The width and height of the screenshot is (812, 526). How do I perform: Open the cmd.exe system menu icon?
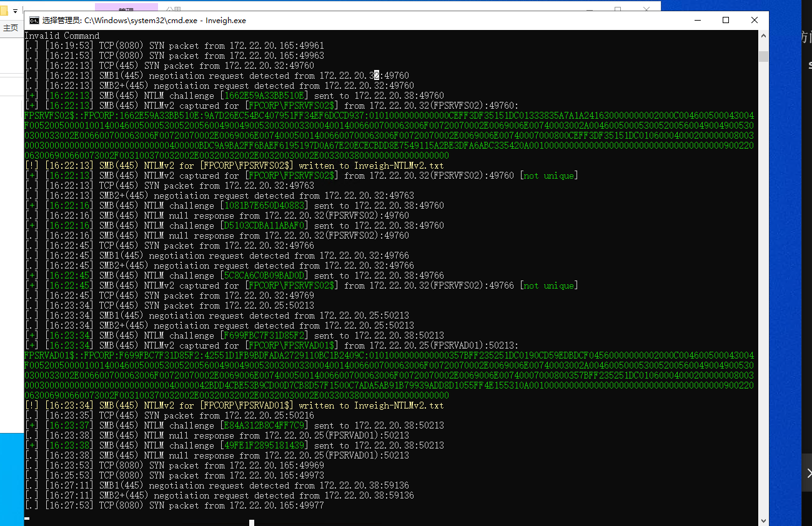pos(34,21)
